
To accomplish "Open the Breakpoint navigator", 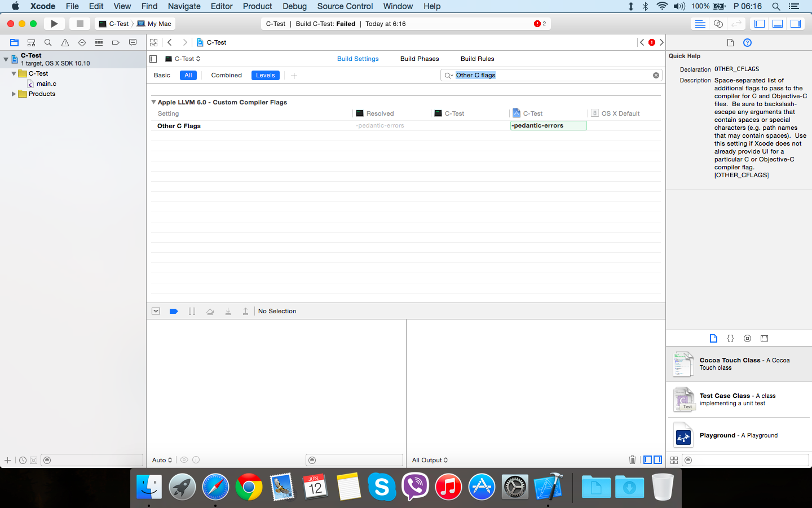I will [x=116, y=42].
